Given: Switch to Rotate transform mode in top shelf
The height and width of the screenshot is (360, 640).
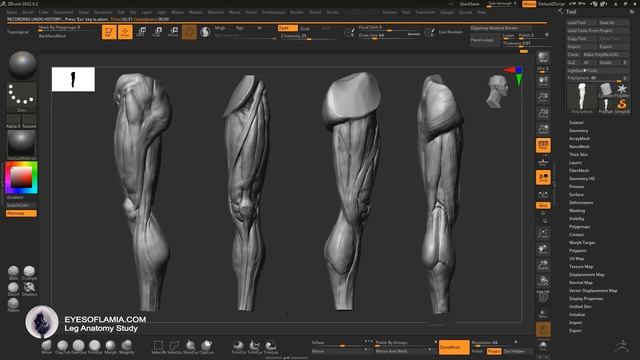Looking at the screenshot, I should (173, 32).
